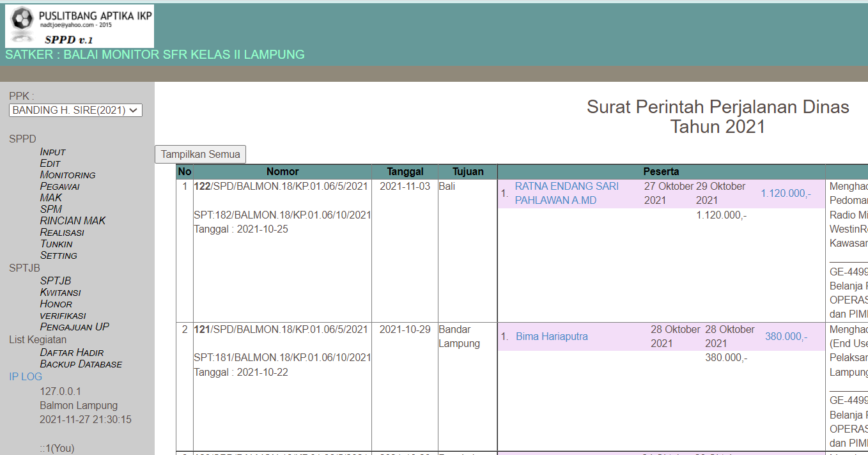The width and height of the screenshot is (868, 455).
Task: Open the Input page under SPPD
Action: [52, 151]
